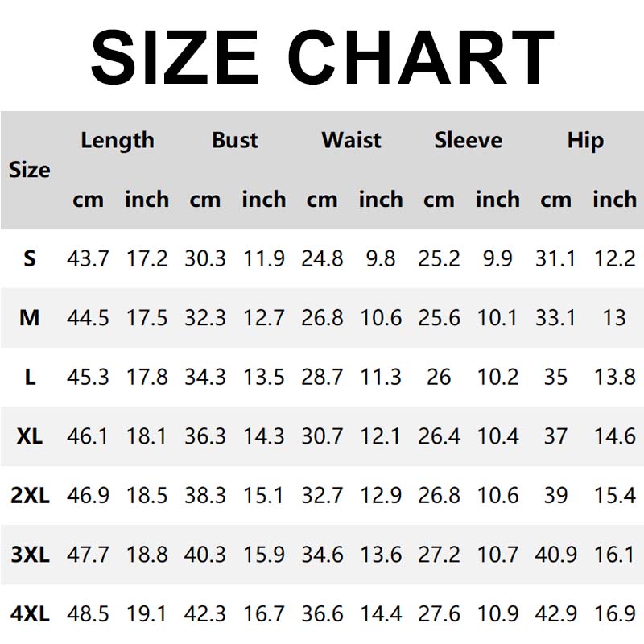Click the 34.6 waist cm value for 3XL
The image size is (644, 644).
(x=322, y=555)
